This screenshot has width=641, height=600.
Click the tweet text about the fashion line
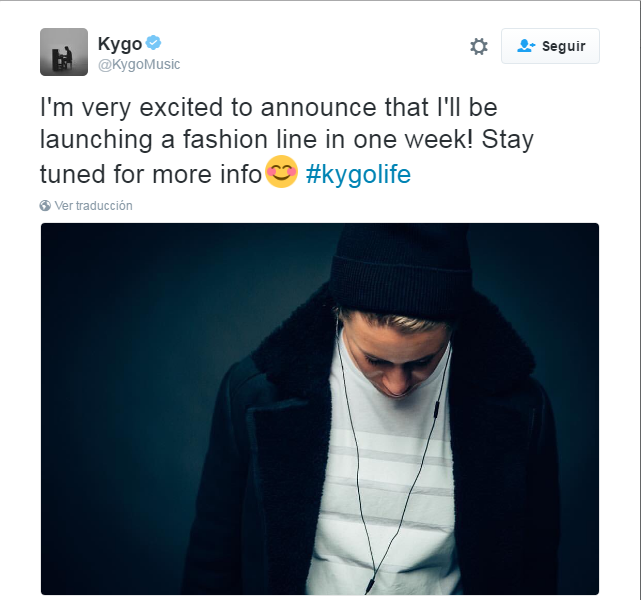click(x=287, y=141)
